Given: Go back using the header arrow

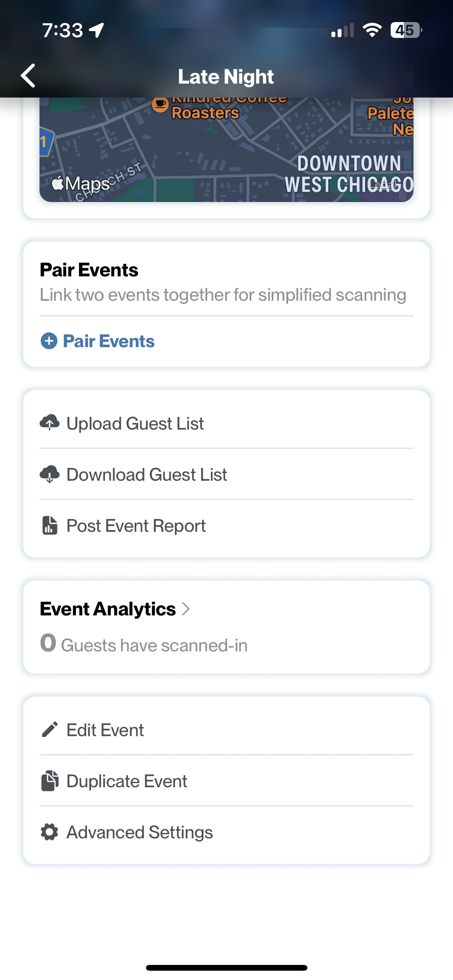Looking at the screenshot, I should click(x=28, y=76).
